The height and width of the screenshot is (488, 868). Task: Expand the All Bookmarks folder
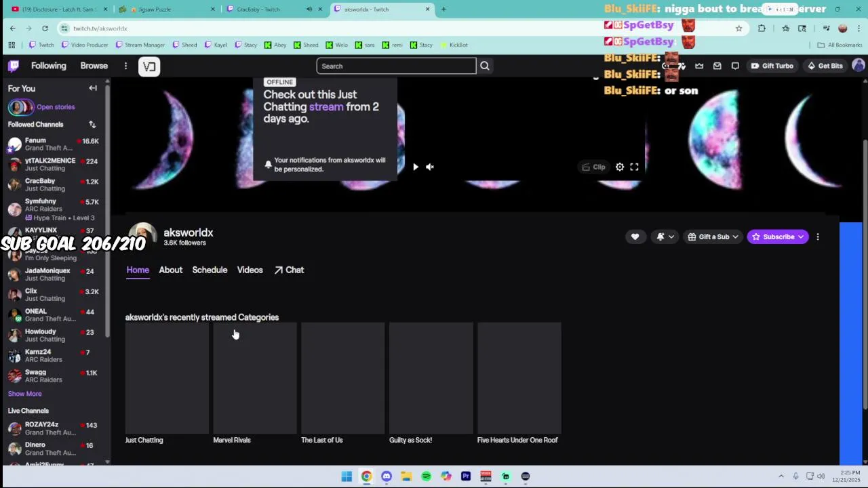840,45
